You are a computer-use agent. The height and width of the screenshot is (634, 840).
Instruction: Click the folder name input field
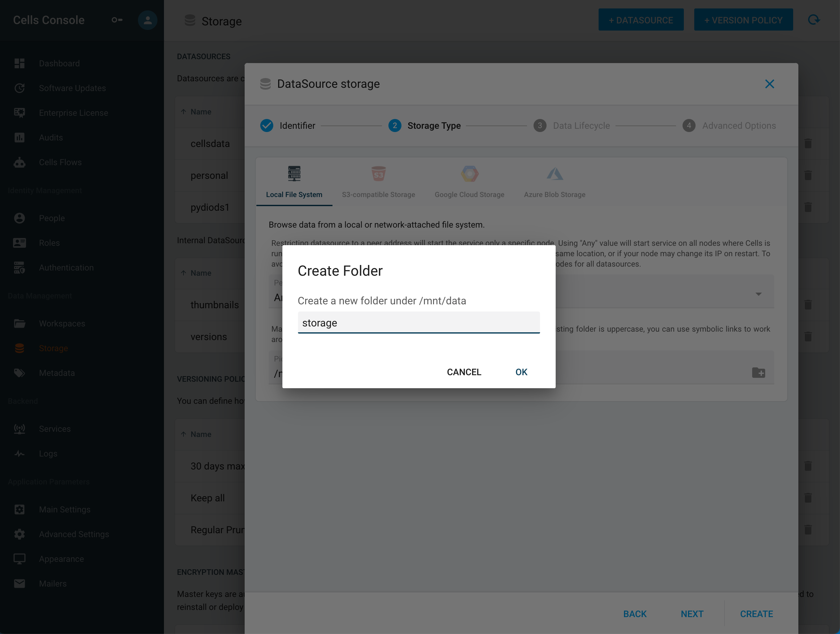pos(418,323)
